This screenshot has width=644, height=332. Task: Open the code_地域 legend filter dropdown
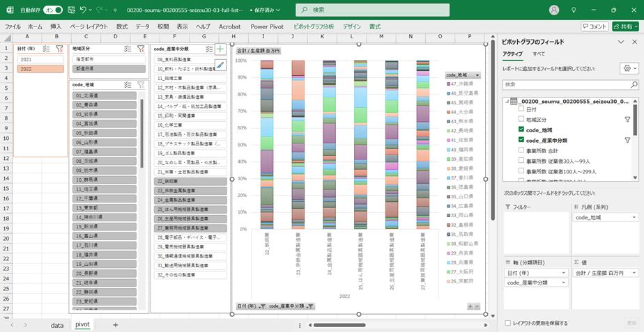[477, 74]
